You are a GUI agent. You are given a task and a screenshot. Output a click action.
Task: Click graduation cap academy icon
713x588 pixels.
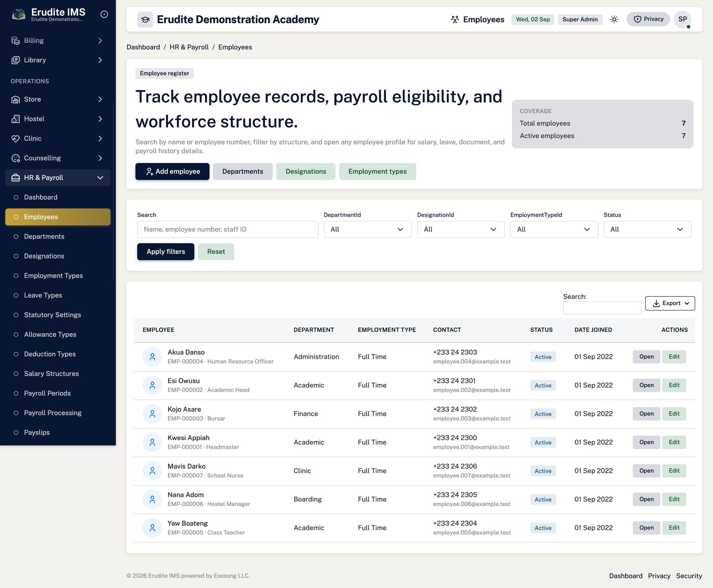(x=145, y=20)
